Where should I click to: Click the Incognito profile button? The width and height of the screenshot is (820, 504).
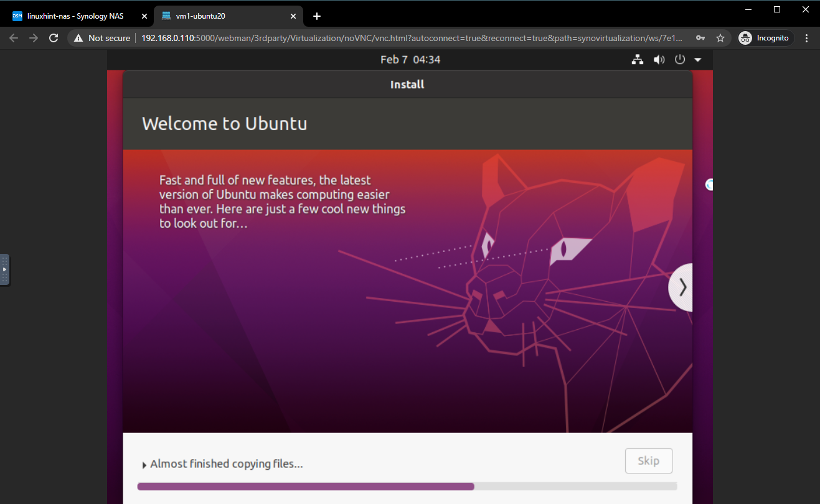(765, 38)
